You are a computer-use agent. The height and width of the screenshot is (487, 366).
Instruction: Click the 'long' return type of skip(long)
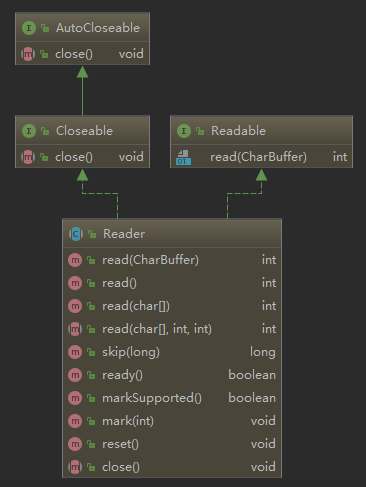click(263, 353)
